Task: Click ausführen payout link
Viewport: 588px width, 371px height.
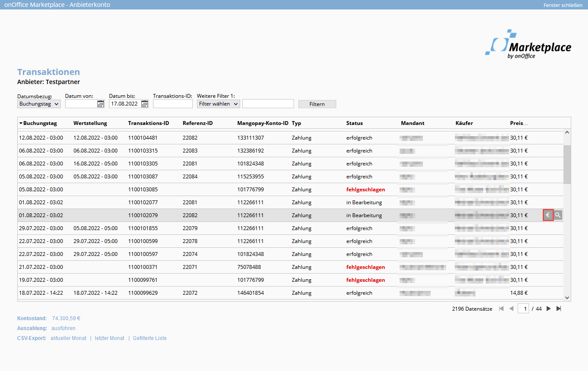Action: click(x=63, y=328)
